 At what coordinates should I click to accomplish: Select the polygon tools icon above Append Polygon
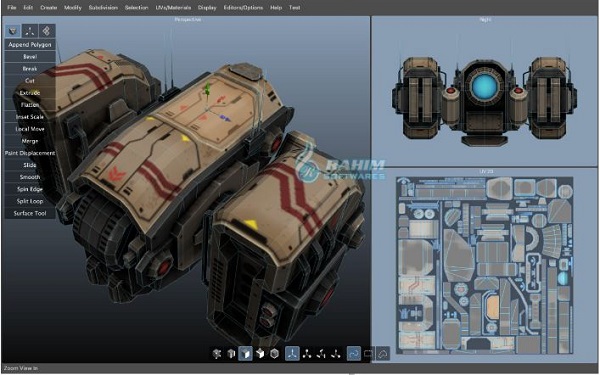(x=13, y=31)
